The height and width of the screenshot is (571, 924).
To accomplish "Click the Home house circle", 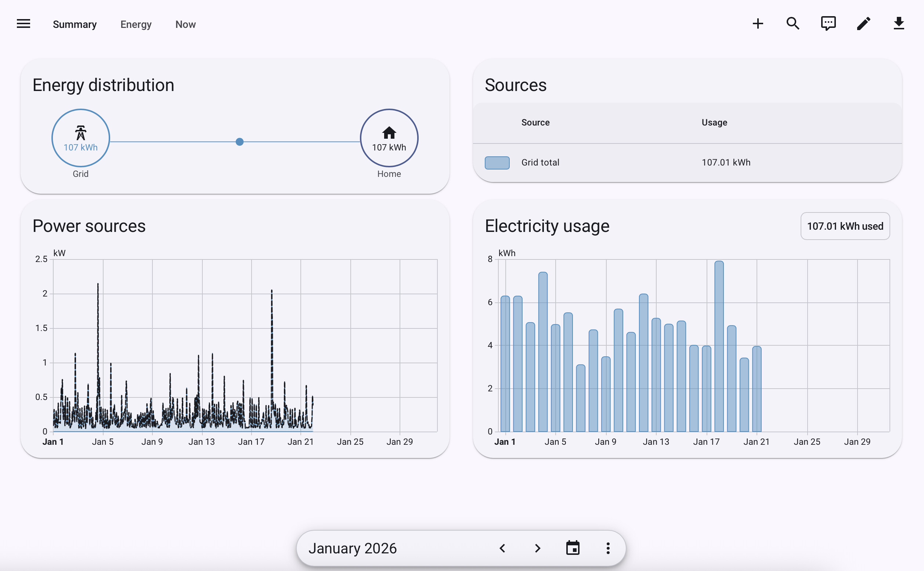I will [389, 138].
